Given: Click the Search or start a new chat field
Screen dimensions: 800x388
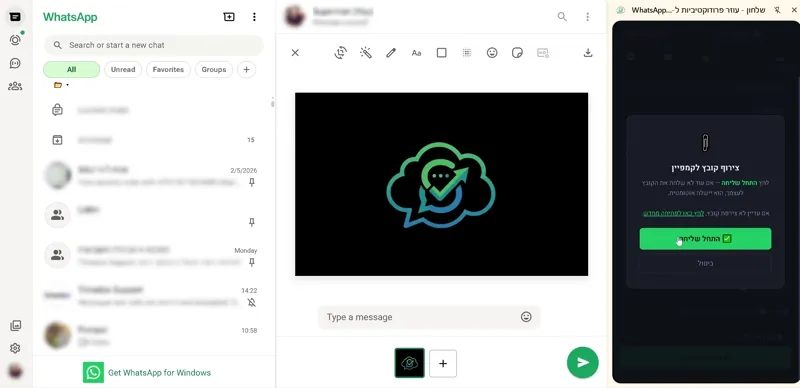Looking at the screenshot, I should point(154,45).
